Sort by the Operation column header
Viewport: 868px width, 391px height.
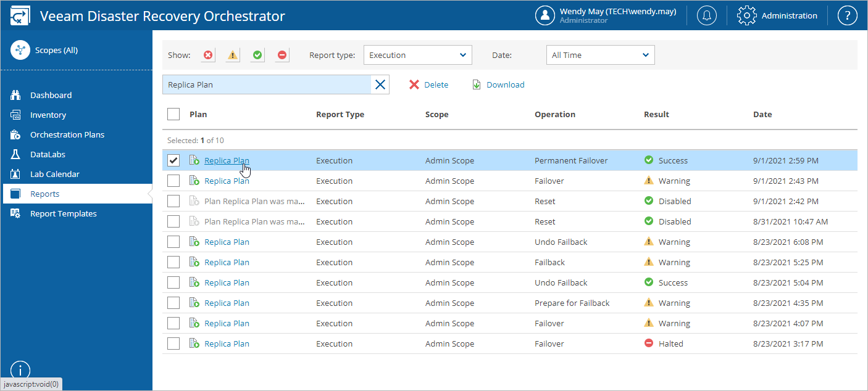(x=555, y=114)
